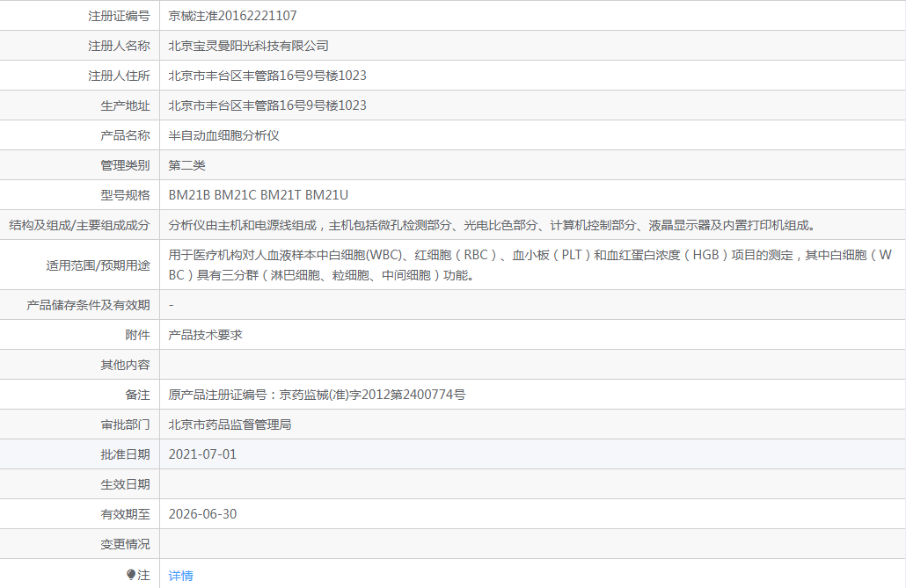
Task: Click the intended-use text starting with 用于医疗机构
Action: pos(530,265)
